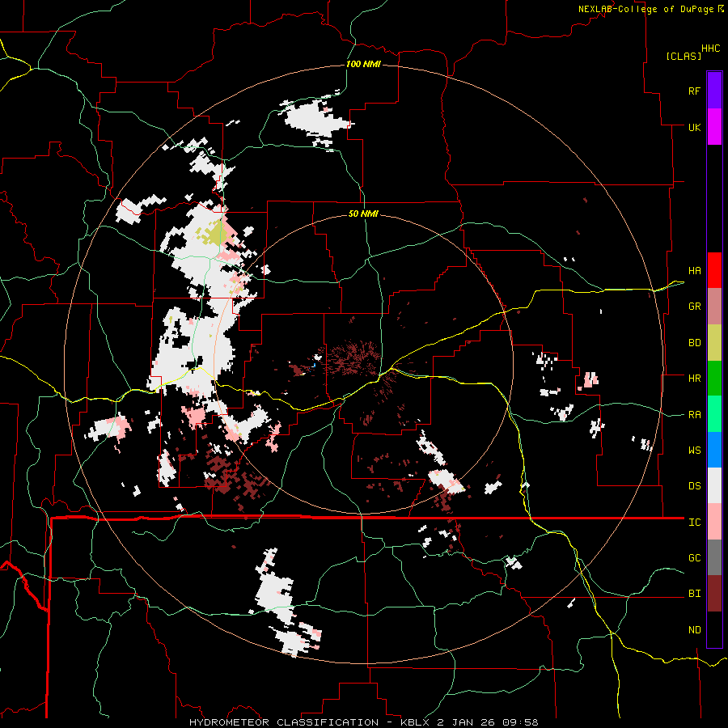728x728 pixels.
Task: Select the GR graupel legend swatch
Action: tap(714, 307)
